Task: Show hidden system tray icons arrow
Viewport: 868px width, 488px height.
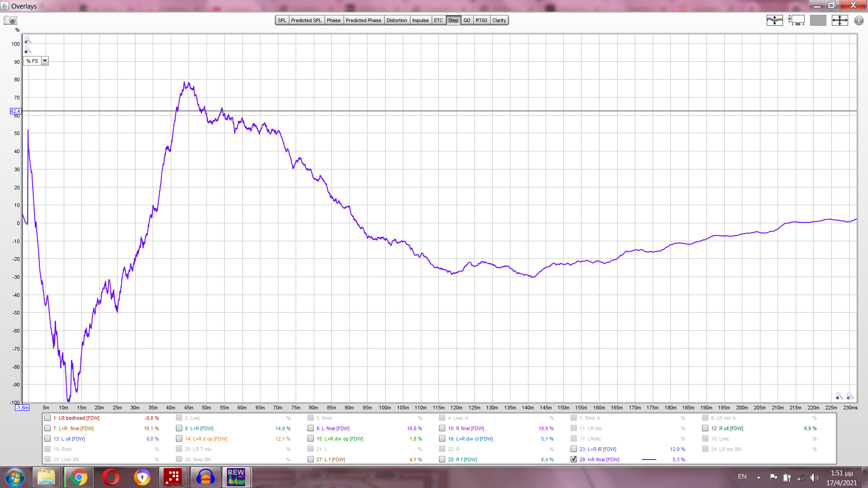Action: [x=759, y=477]
